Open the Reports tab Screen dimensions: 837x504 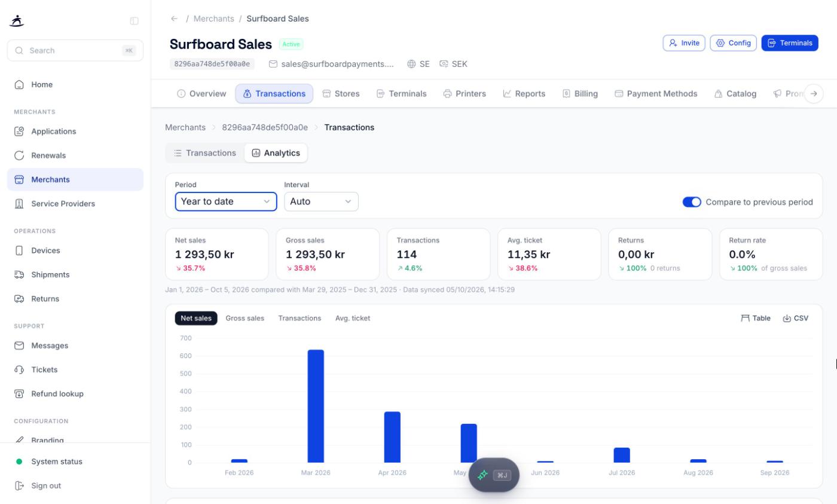(524, 94)
